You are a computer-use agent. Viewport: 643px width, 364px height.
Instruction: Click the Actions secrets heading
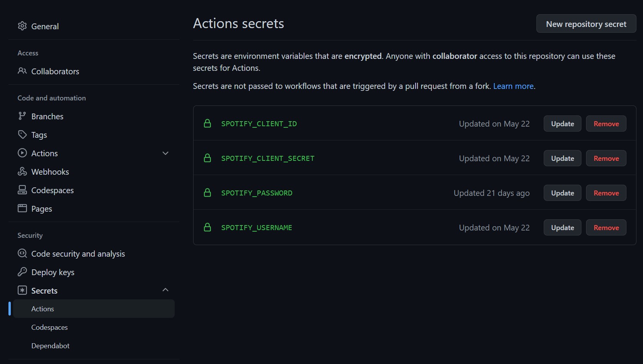239,23
